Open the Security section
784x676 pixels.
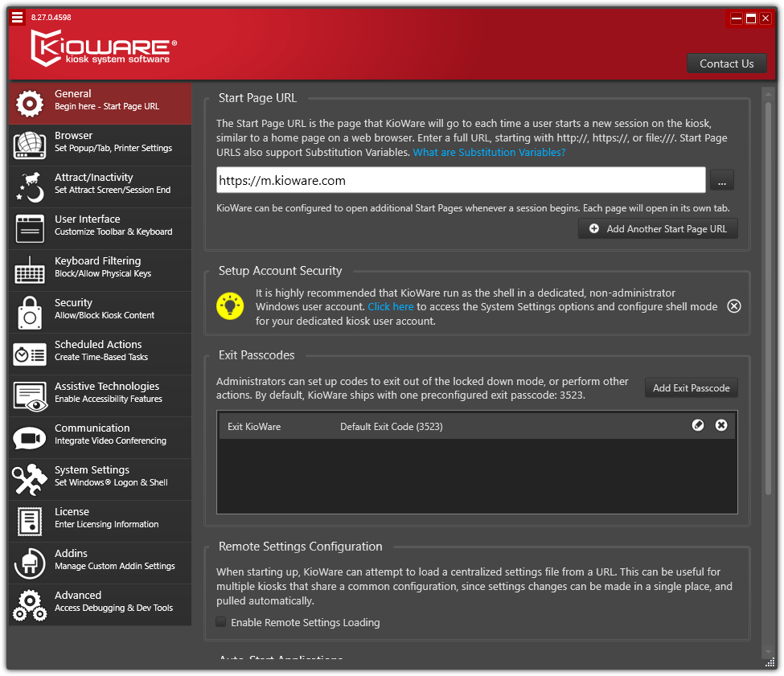click(100, 313)
